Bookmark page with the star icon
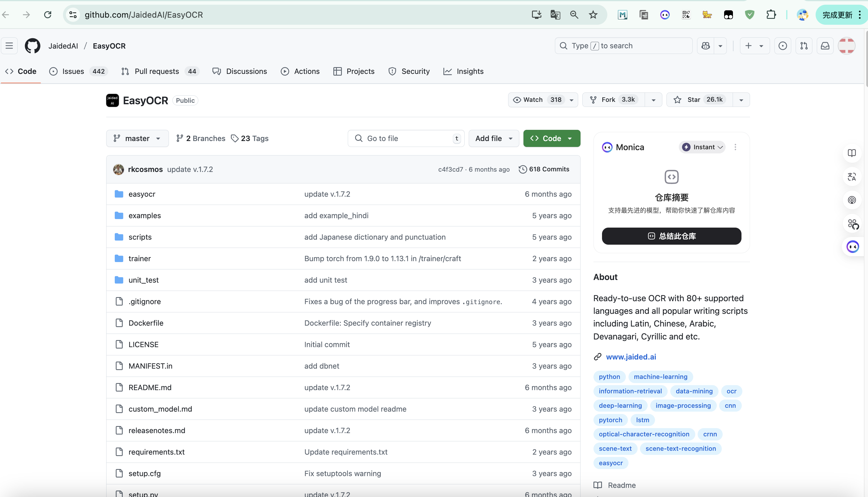The height and width of the screenshot is (497, 868). click(x=593, y=15)
